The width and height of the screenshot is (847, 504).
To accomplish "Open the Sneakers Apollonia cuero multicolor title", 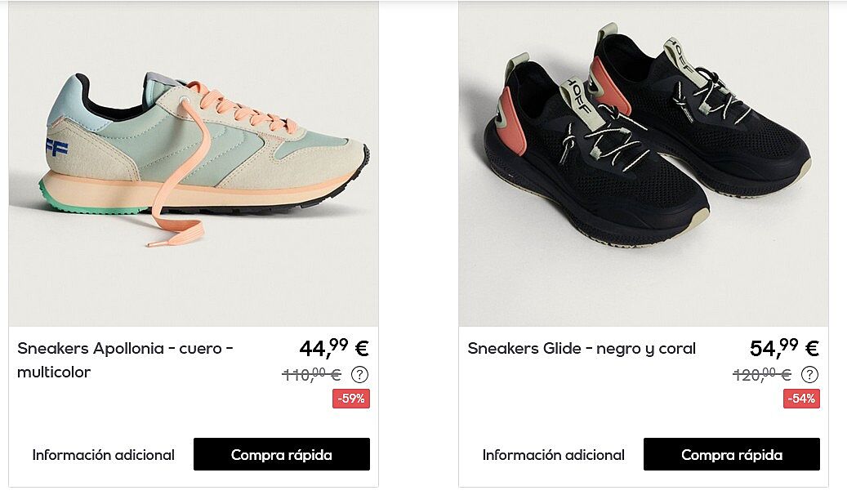I will tap(125, 359).
